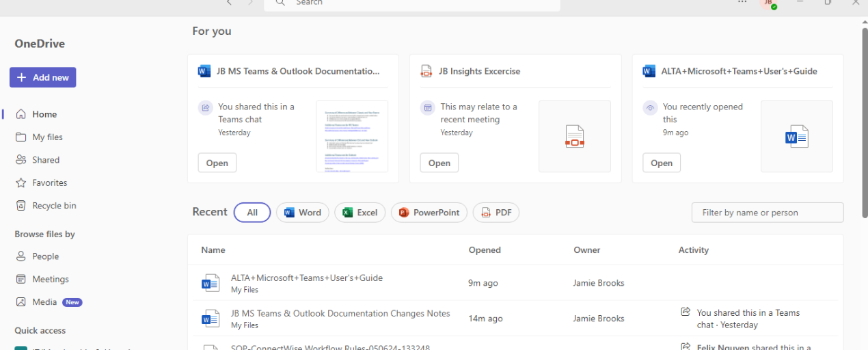Image resolution: width=868 pixels, height=350 pixels.
Task: Click the shared-in-Teams icon on first card
Action: click(205, 107)
